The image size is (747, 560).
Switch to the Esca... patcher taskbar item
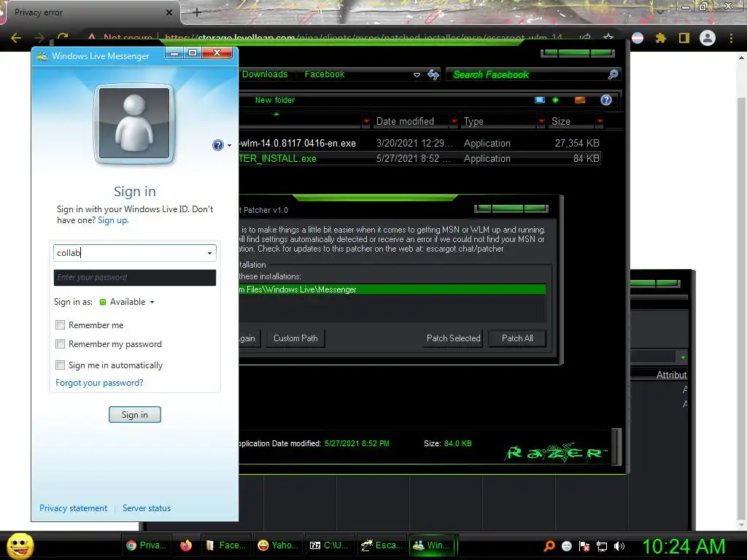(382, 545)
